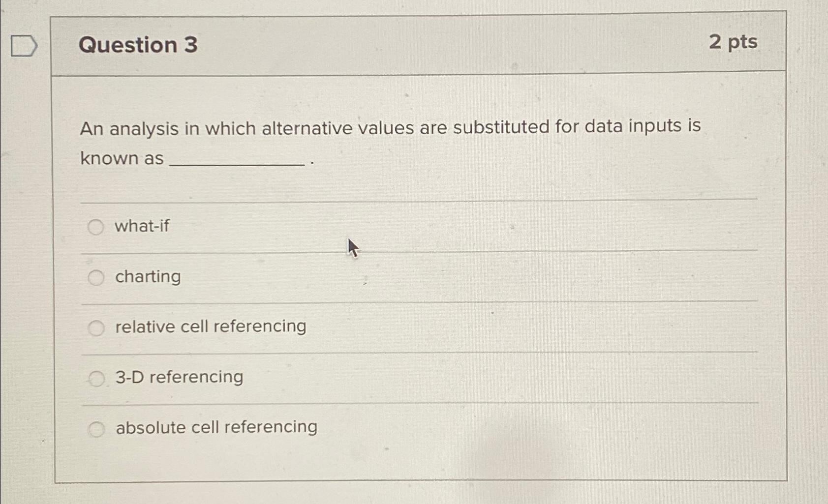Screen dimensions: 828x504
Task: Select the relative cell referencing option
Action: click(x=97, y=327)
